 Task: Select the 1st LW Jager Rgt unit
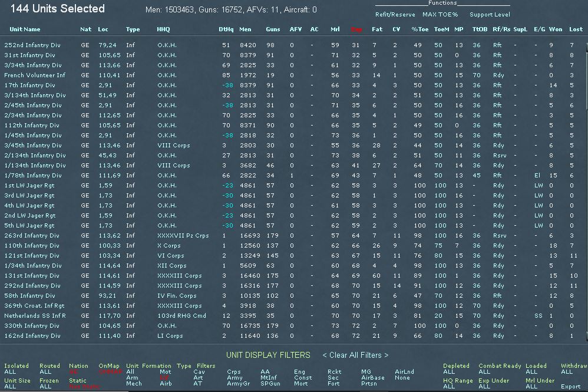pos(29,185)
